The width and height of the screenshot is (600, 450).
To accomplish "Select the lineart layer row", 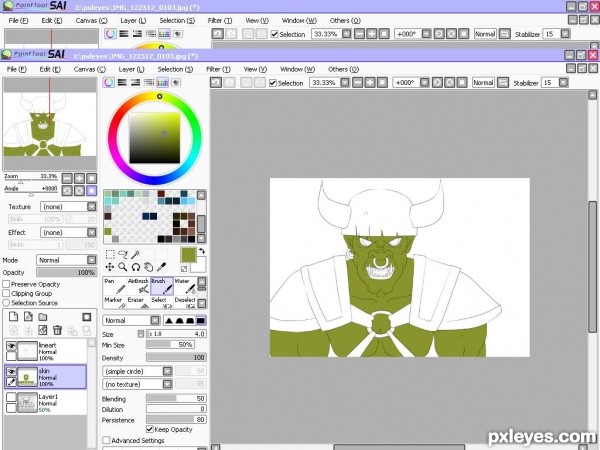I will (46, 351).
